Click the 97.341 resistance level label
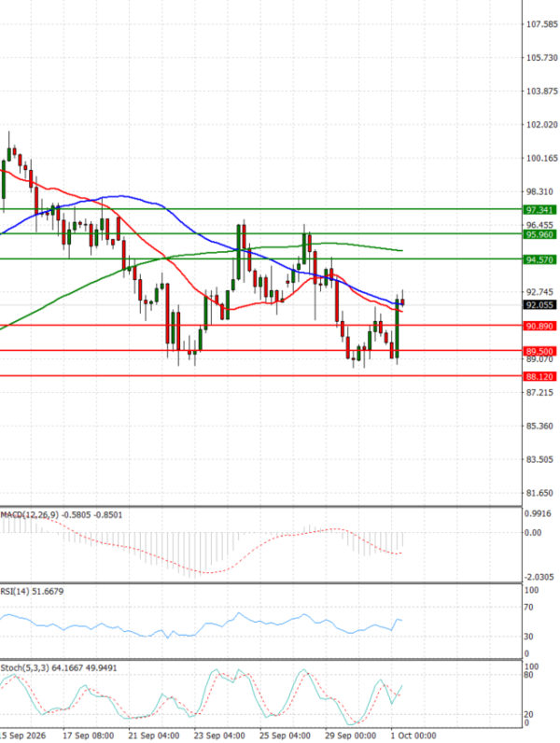The image size is (560, 743). (540, 210)
